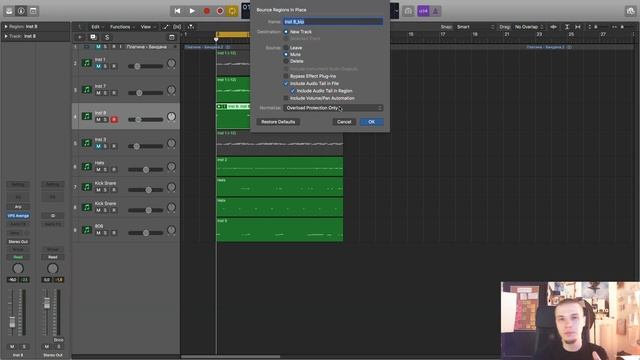The width and height of the screenshot is (640, 360).
Task: Enable Include Volume/Pan Automation checkbox
Action: click(286, 98)
